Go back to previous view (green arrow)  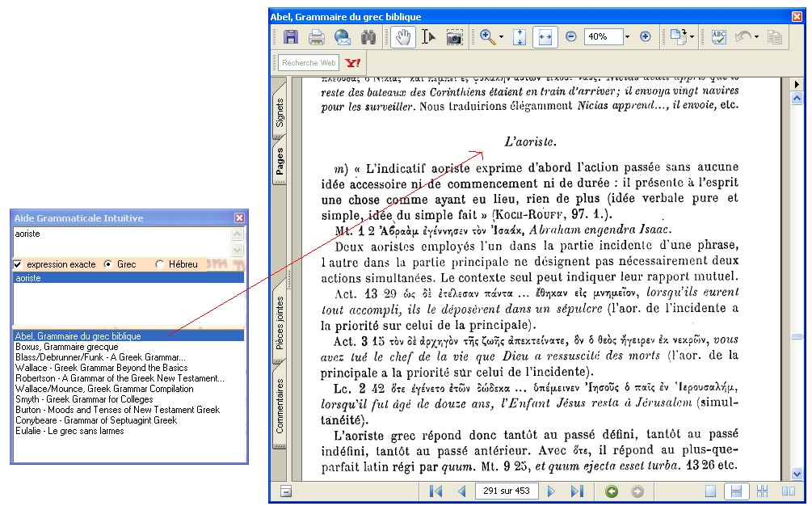[612, 491]
